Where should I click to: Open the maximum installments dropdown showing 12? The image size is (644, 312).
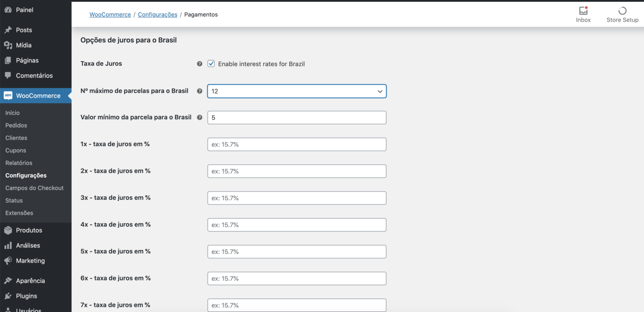point(297,91)
